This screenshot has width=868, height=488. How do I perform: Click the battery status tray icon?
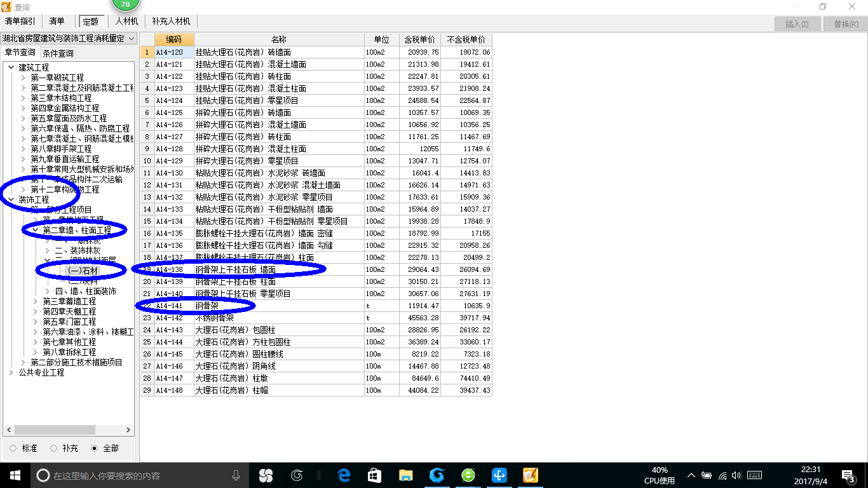point(707,475)
